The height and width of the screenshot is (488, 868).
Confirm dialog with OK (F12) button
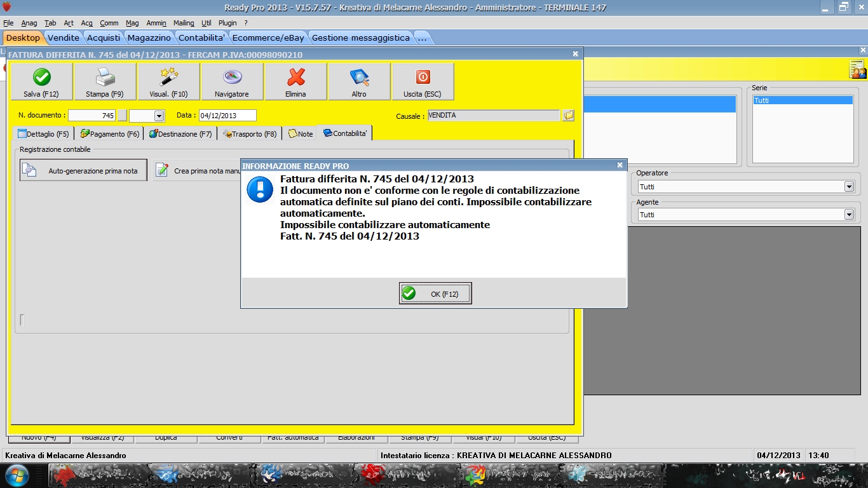[x=435, y=294]
